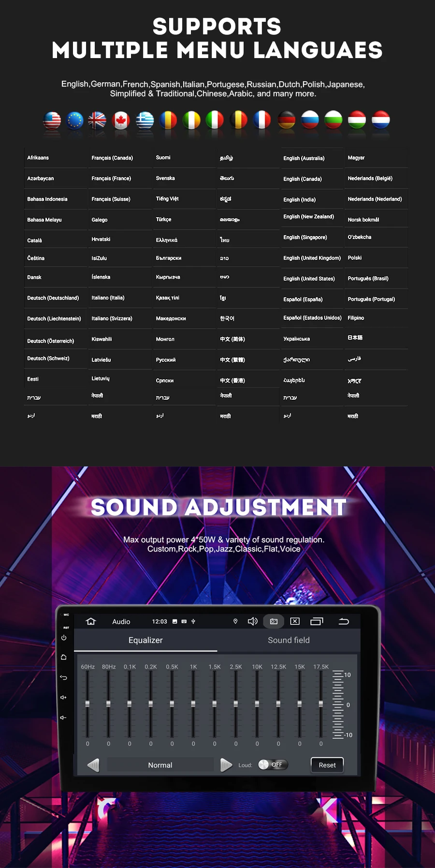
Task: Tap the back button on the left bezel
Action: coord(64,677)
